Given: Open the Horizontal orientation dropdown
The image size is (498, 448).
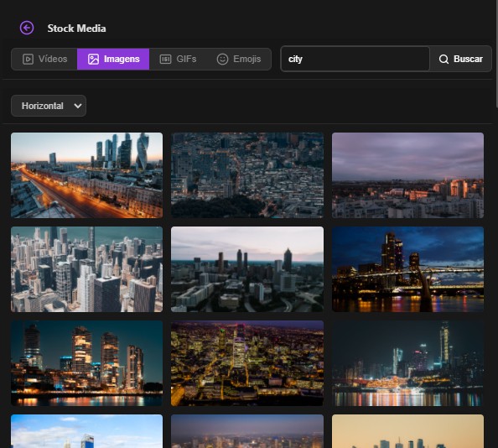Looking at the screenshot, I should (x=49, y=106).
